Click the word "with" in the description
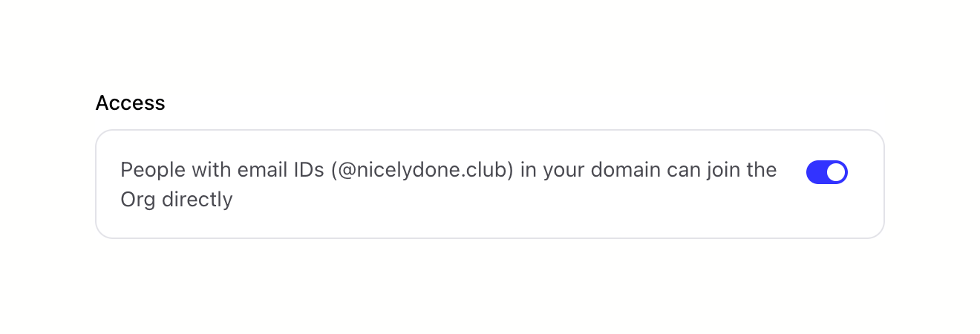 tap(211, 170)
